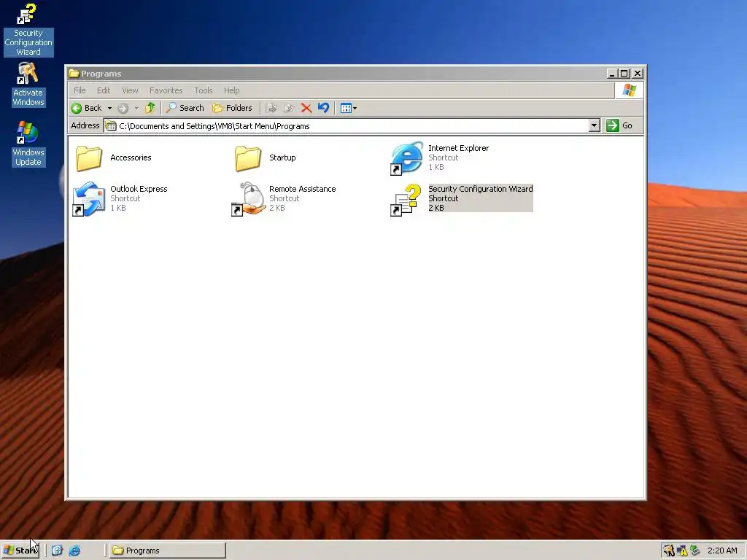Screen dimensions: 747x560
Task: Launch Internet Explorer from quick launch
Action: [x=74, y=551]
